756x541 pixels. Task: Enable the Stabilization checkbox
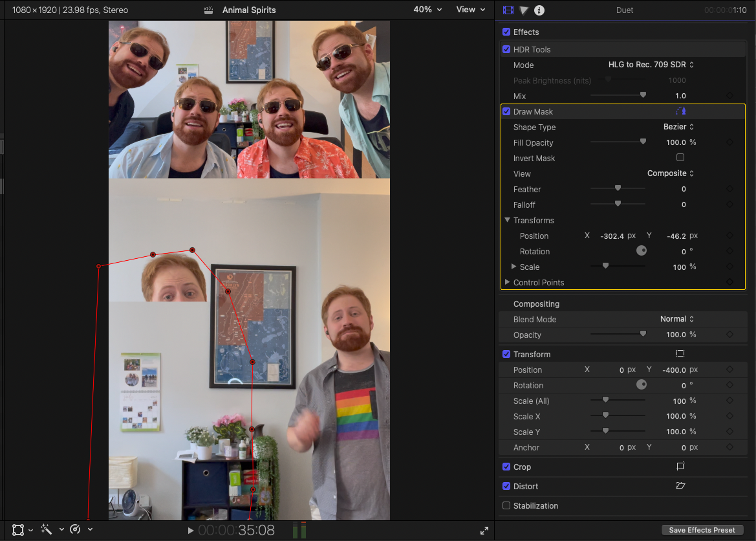point(506,505)
